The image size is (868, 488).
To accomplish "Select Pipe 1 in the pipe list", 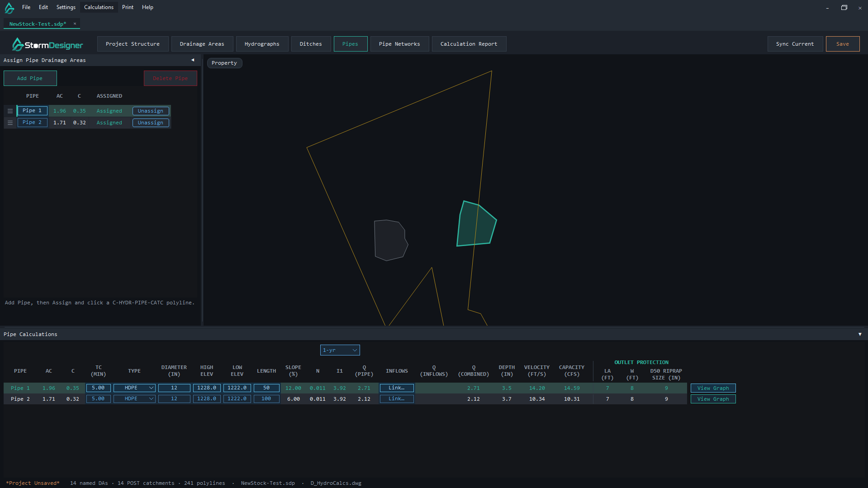I will (x=32, y=111).
